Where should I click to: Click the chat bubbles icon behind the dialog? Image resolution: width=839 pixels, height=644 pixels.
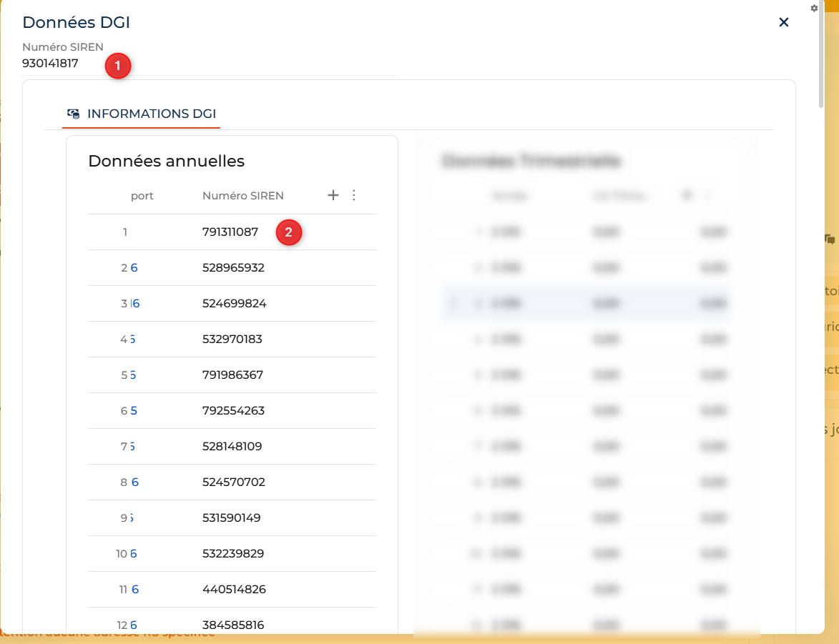[x=830, y=239]
